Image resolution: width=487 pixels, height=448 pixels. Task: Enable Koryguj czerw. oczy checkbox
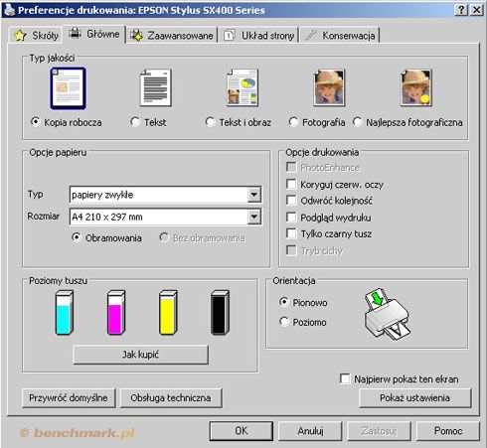click(291, 184)
